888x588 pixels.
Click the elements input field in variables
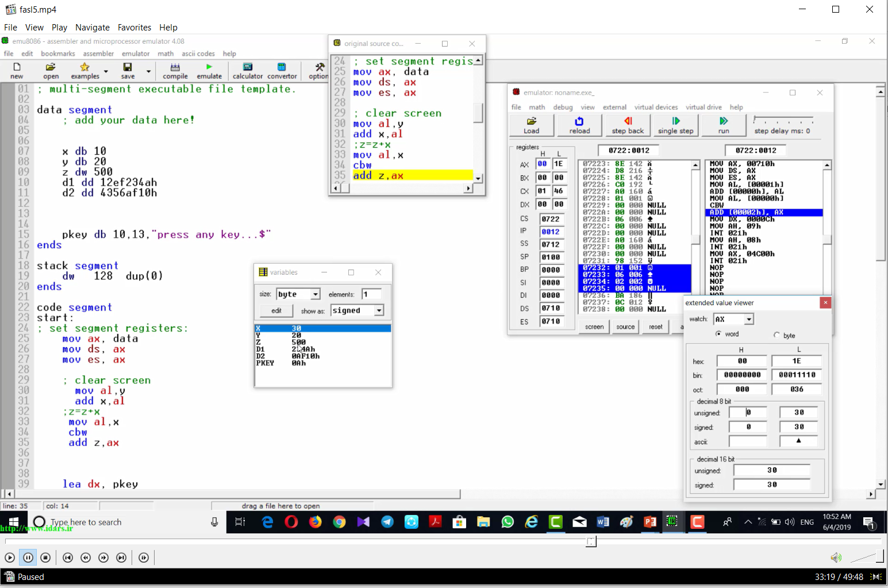click(x=371, y=294)
